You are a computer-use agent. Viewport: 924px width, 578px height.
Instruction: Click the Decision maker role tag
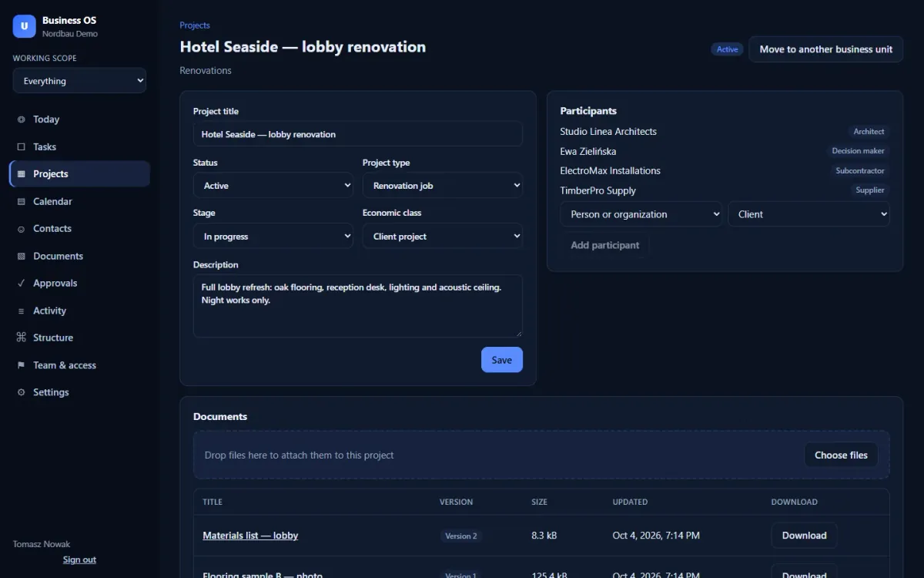click(858, 151)
